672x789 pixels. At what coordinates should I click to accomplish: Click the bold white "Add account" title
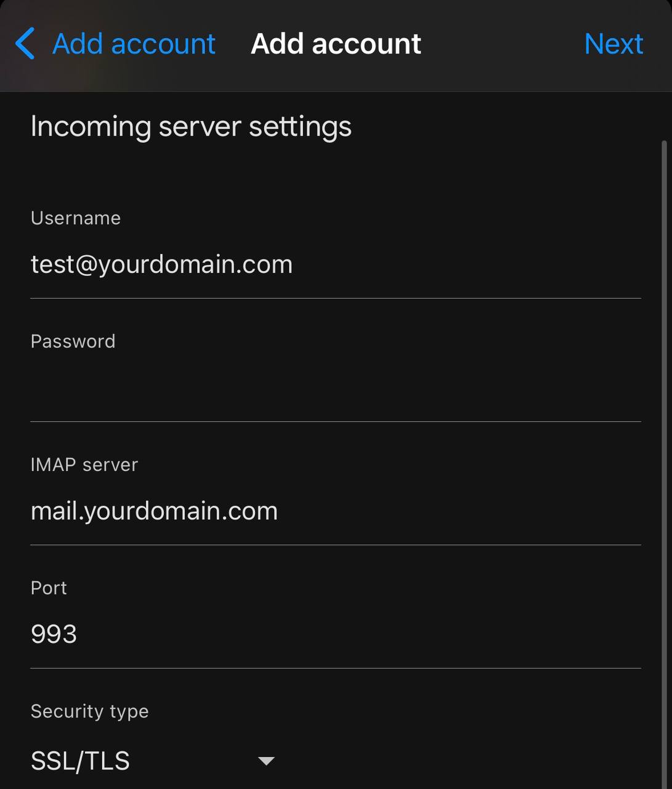point(336,44)
